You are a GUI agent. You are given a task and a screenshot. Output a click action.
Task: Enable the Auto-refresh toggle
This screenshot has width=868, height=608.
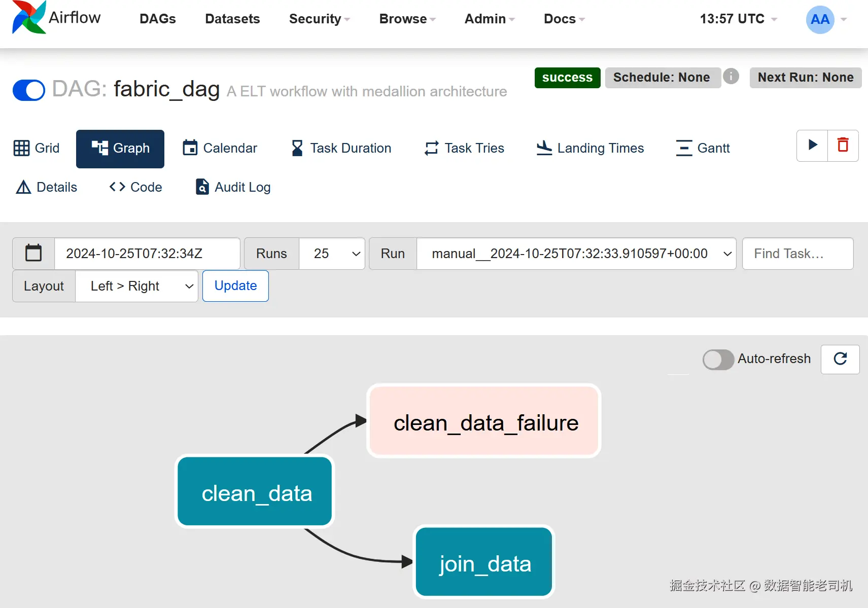(x=718, y=360)
